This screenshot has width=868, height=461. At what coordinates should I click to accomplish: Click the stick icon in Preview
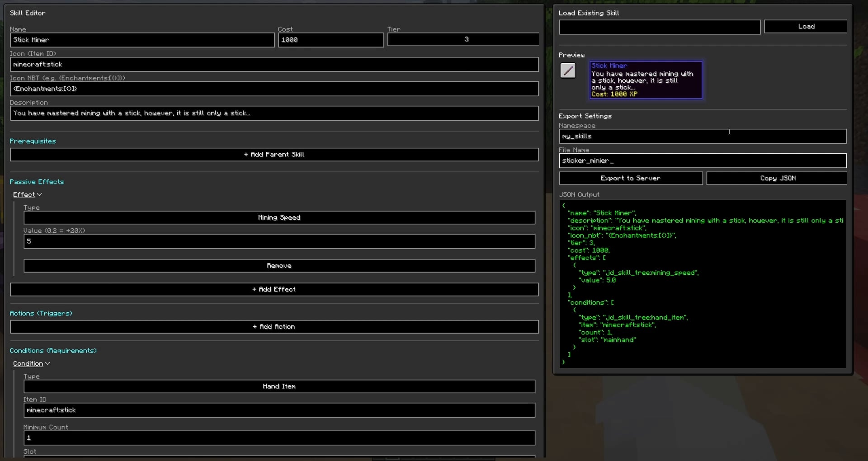(x=568, y=71)
